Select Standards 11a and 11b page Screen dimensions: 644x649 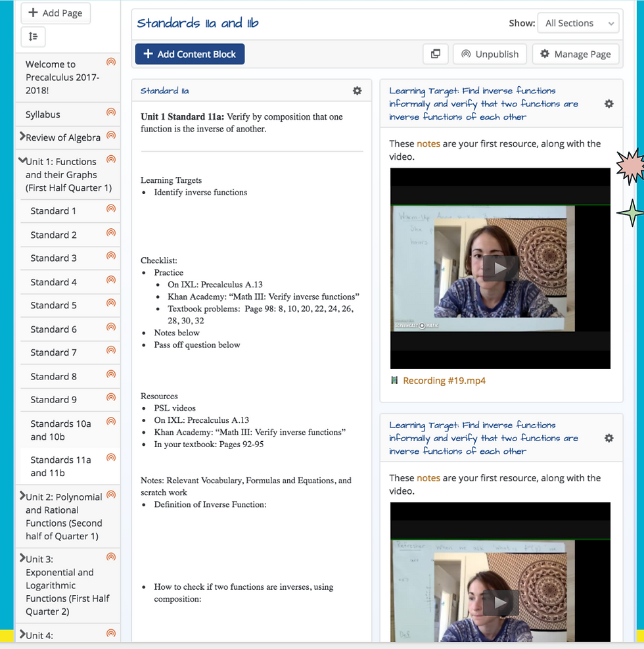(60, 466)
